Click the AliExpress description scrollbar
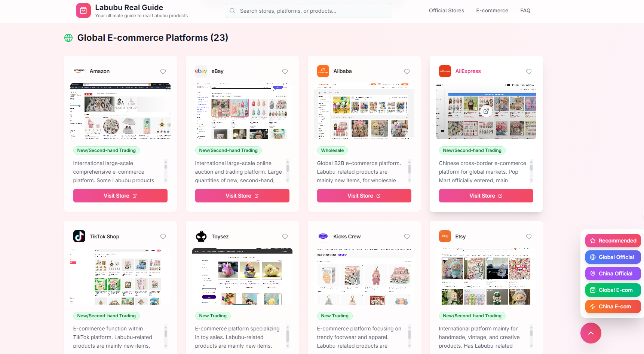644x354 pixels. (x=531, y=171)
